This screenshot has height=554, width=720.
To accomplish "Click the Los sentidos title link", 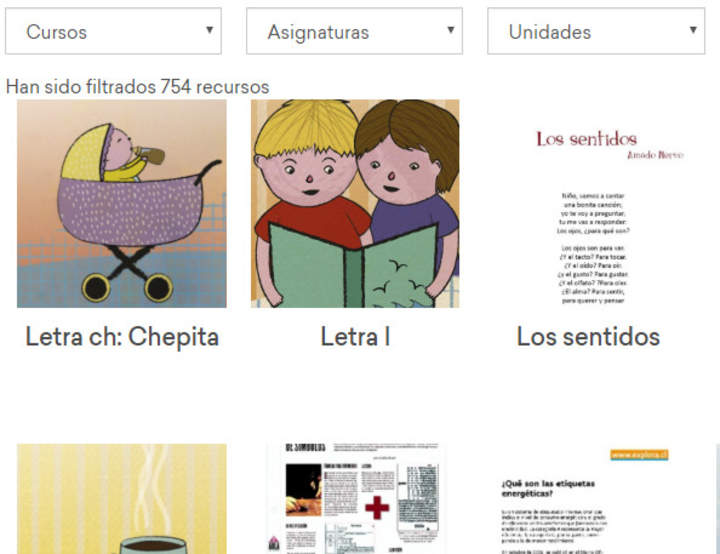I will (588, 337).
